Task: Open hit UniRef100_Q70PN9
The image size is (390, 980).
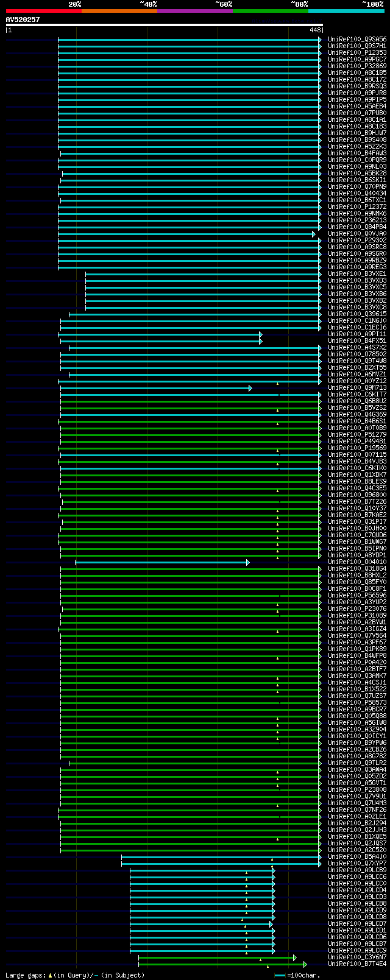Action: tap(357, 186)
